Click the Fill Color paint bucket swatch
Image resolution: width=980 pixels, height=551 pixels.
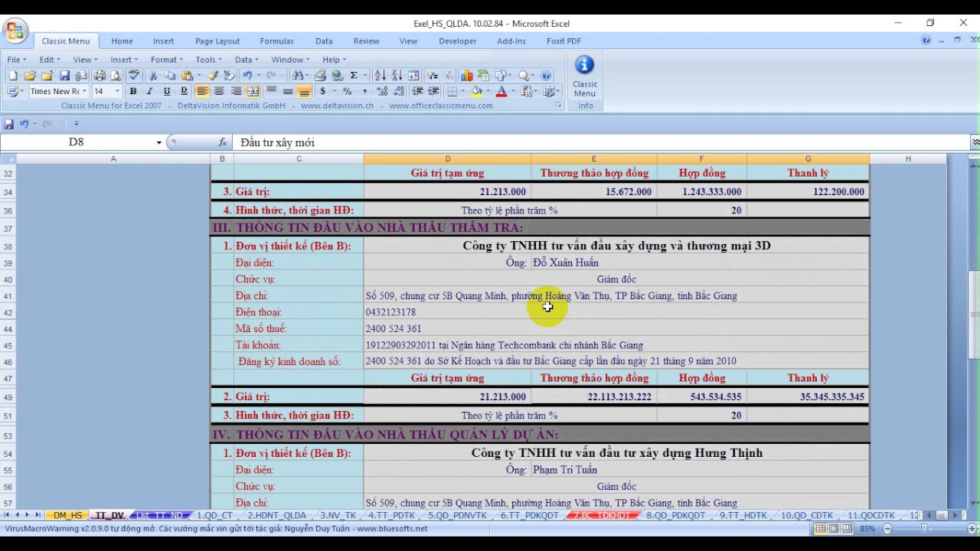[476, 91]
